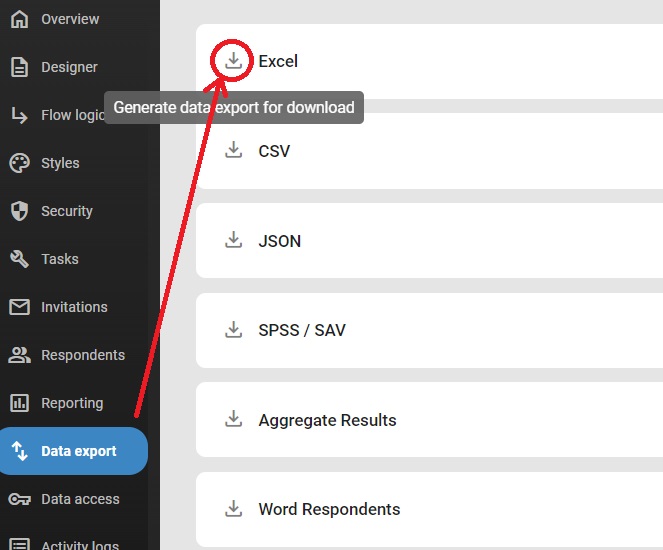
Task: Click the Invitations envelope icon
Action: [19, 307]
